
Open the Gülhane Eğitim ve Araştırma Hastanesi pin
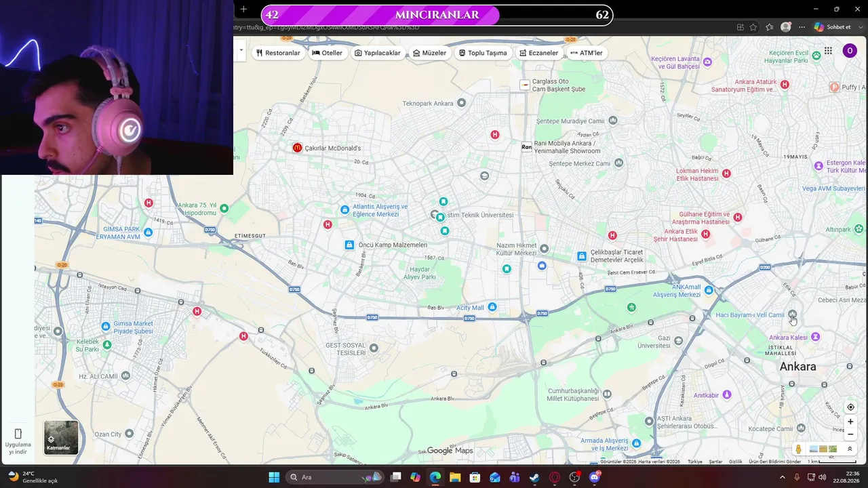738,218
